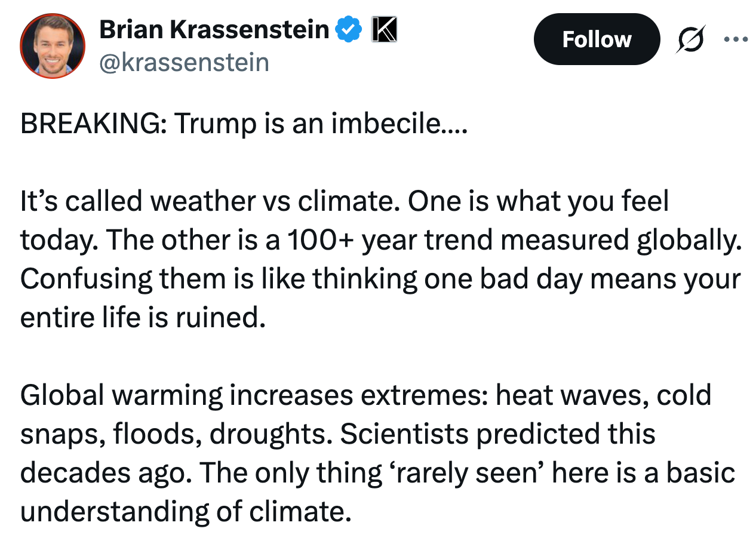The width and height of the screenshot is (756, 547).
Task: Click the text 'entire life is ruined.'
Action: [142, 318]
